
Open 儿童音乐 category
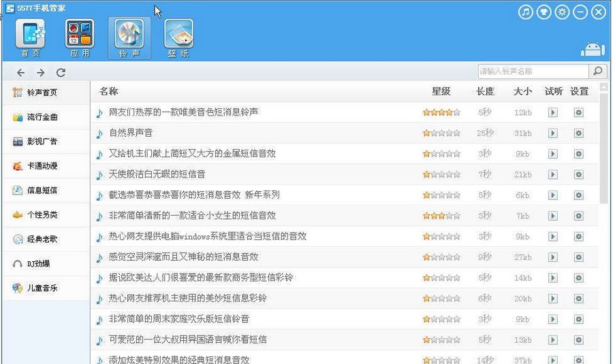pos(46,288)
